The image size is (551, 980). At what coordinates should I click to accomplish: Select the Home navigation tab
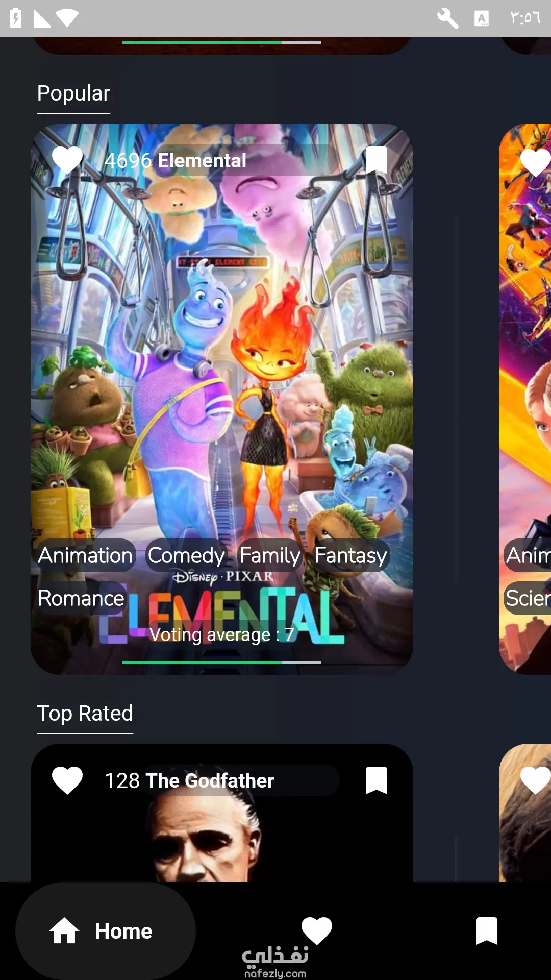[106, 931]
